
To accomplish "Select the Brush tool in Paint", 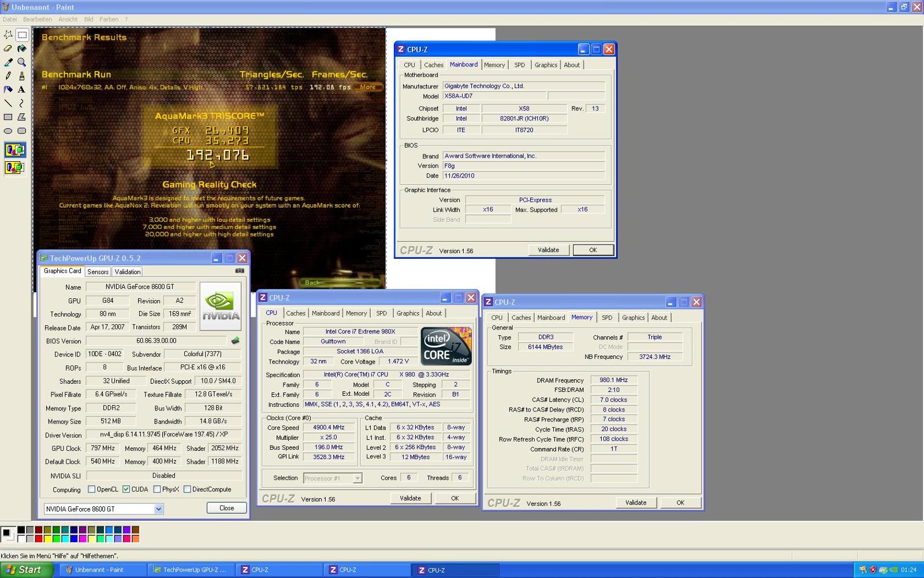I will pyautogui.click(x=22, y=76).
